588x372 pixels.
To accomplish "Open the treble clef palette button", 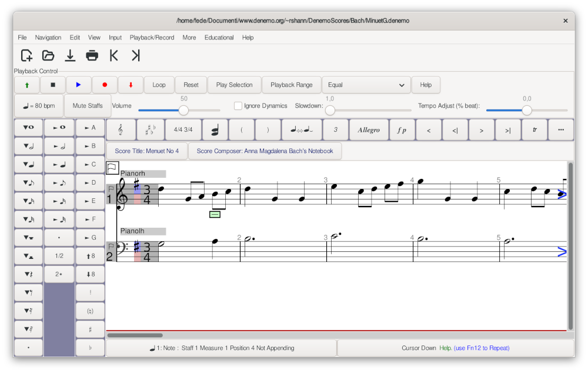I will [121, 129].
